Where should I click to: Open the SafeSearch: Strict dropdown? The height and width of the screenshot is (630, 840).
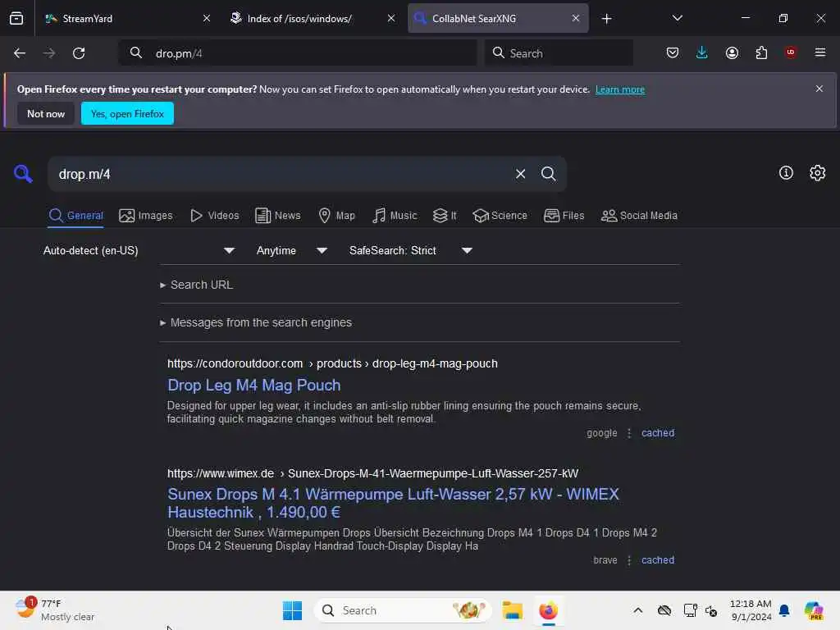(410, 250)
